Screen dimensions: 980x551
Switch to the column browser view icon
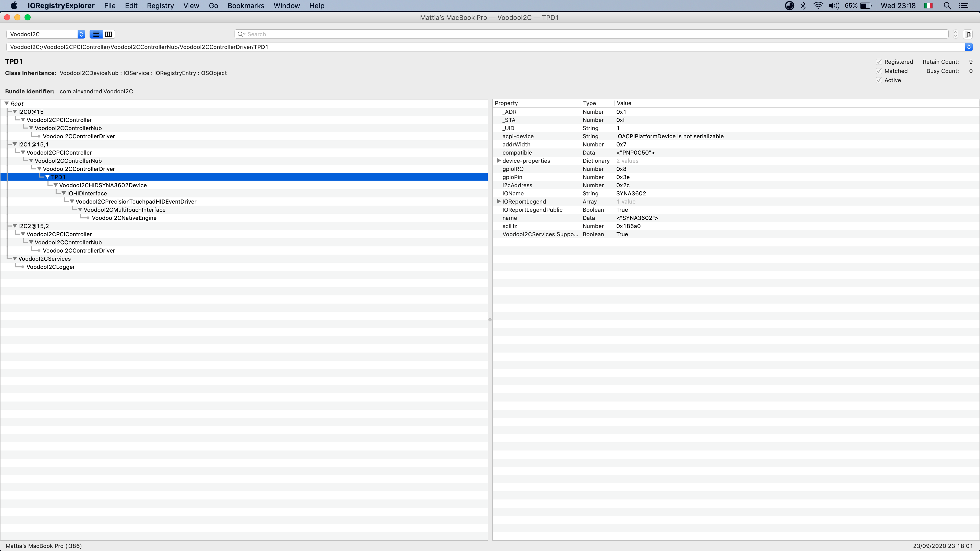coord(108,34)
